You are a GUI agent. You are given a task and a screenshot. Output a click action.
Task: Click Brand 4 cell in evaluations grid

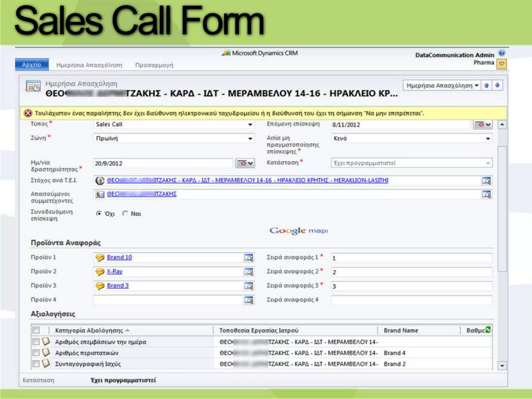pos(395,353)
